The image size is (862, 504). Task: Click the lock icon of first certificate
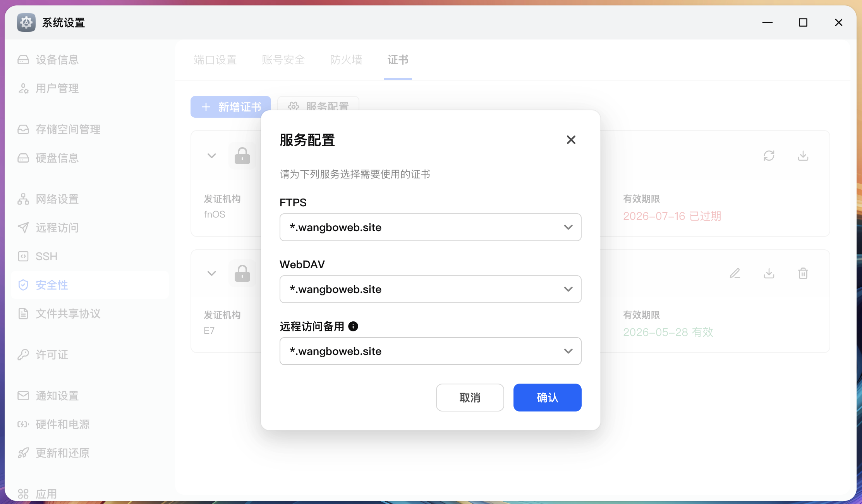242,156
